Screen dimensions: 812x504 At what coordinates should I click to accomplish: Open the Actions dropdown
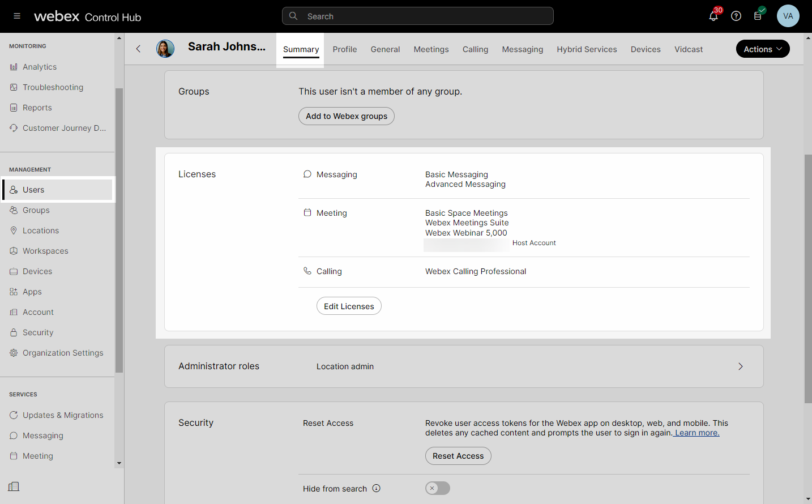(763, 49)
